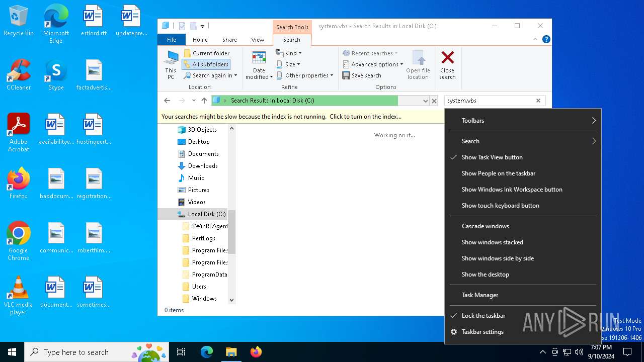
Task: Select CCleaner desktop icon
Action: [19, 75]
